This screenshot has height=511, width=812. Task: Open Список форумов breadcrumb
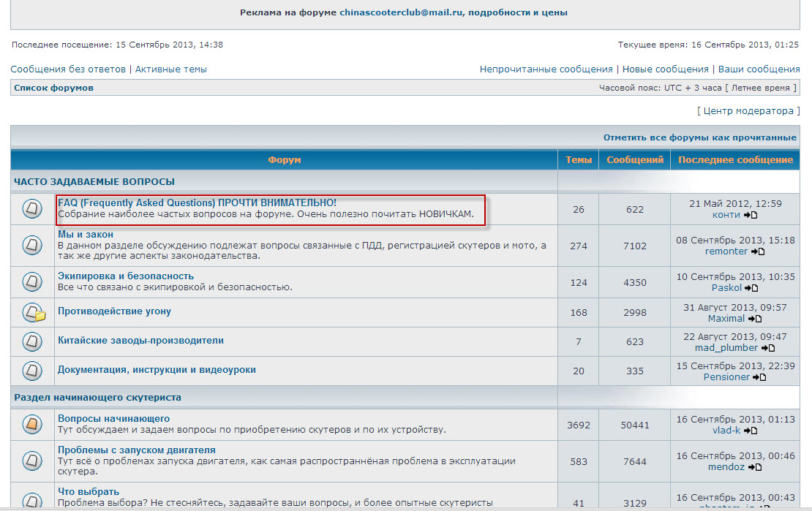point(53,88)
